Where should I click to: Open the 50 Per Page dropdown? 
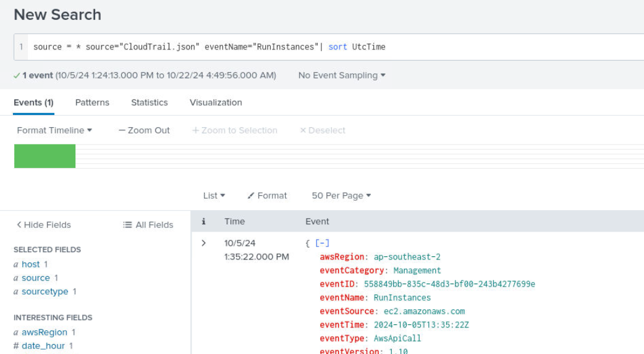341,195
